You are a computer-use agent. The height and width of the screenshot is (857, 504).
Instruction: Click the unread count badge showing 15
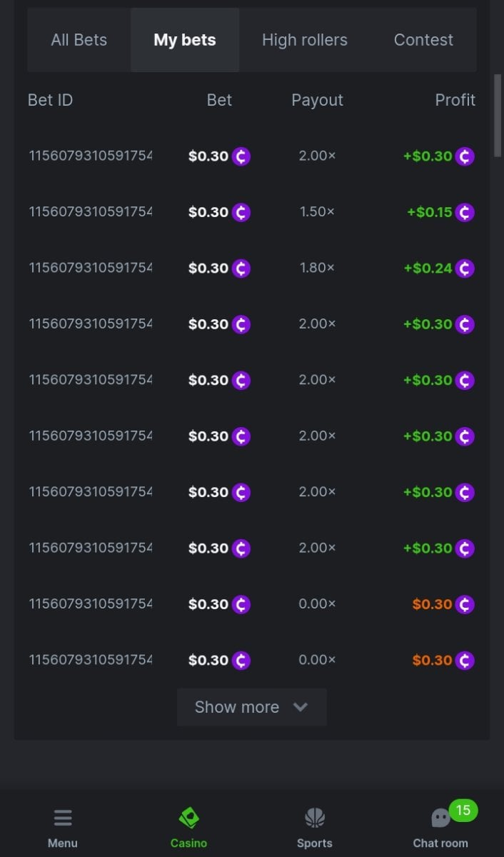tap(463, 810)
